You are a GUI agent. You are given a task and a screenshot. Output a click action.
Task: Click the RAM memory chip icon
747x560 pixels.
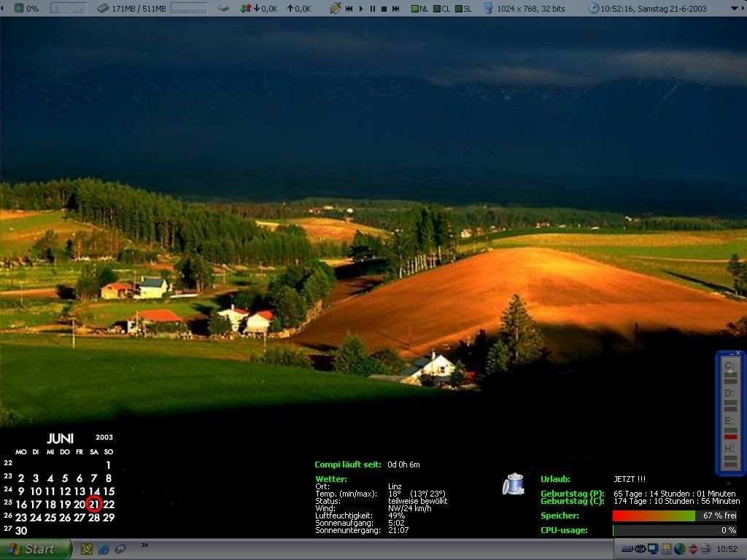[x=103, y=9]
